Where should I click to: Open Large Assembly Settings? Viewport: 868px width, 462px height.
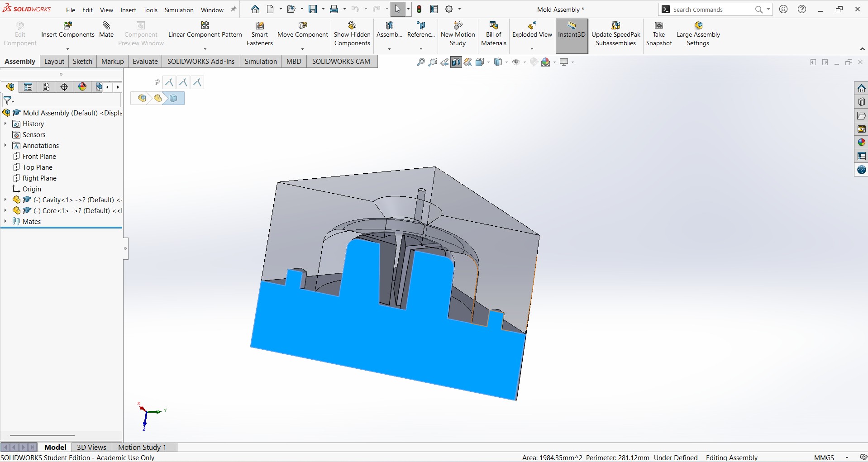pyautogui.click(x=698, y=33)
